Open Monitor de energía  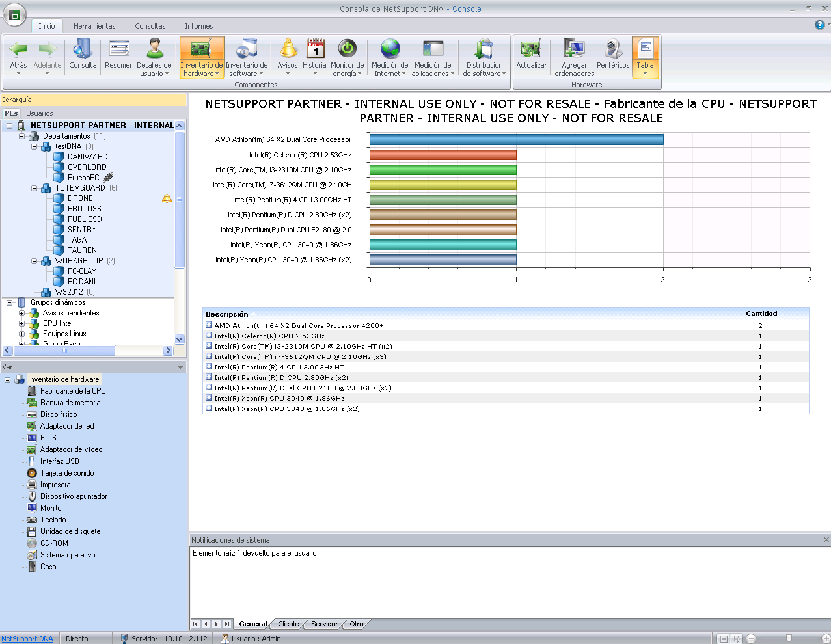(x=347, y=57)
